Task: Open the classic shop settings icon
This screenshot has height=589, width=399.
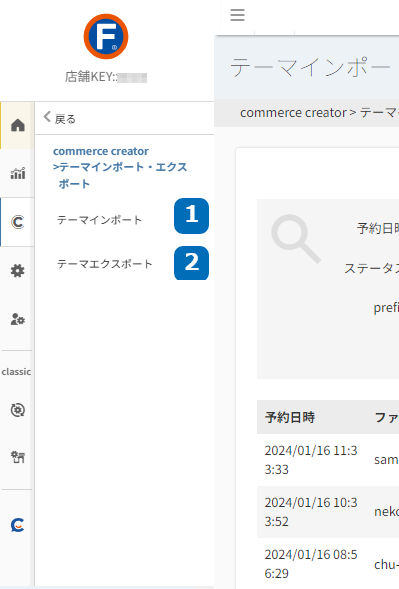Action: click(18, 457)
